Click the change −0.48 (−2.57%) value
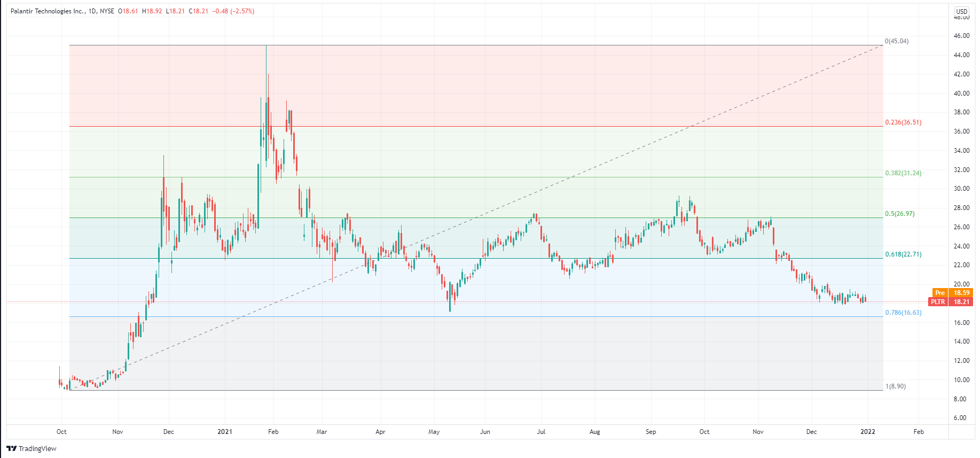The height and width of the screenshot is (458, 980). click(x=233, y=11)
